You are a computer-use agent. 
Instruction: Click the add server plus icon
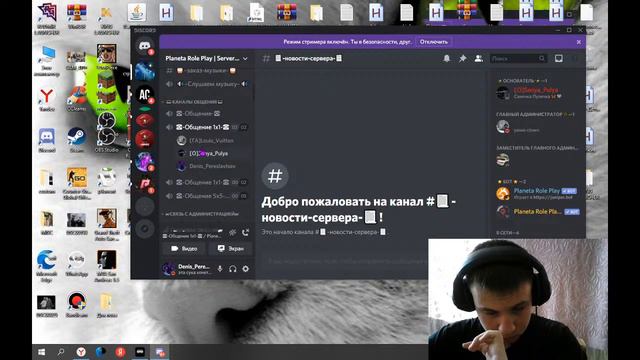144,207
